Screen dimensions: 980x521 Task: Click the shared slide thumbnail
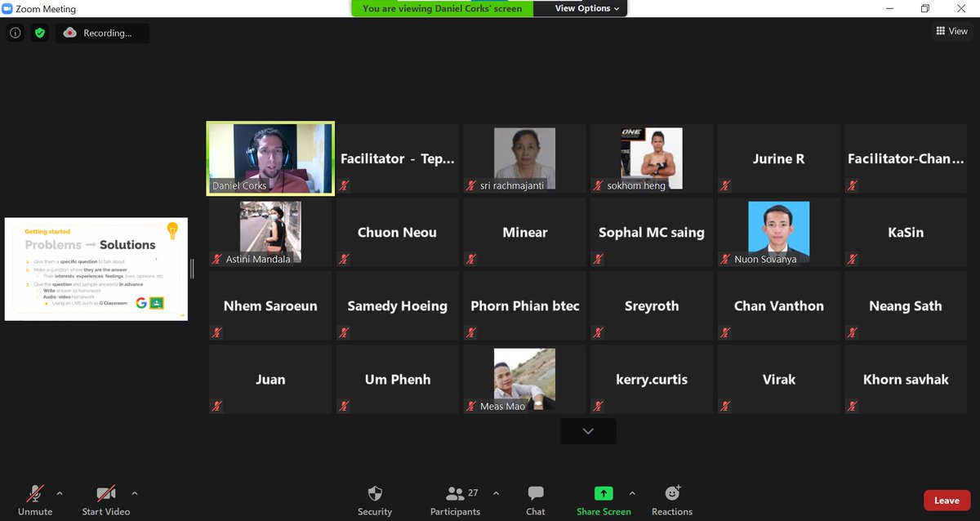pos(96,269)
